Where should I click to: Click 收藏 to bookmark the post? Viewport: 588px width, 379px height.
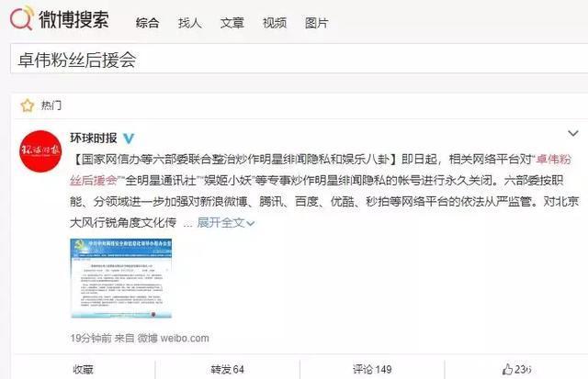click(x=83, y=369)
